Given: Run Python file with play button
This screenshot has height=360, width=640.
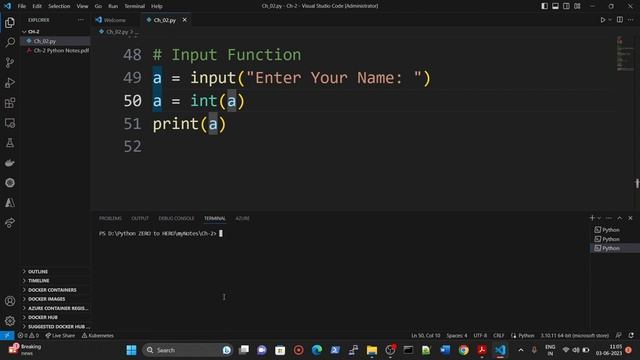Looking at the screenshot, I should tap(603, 20).
